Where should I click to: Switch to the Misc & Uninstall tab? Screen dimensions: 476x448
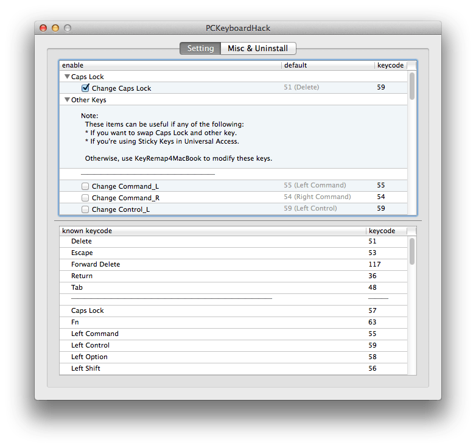257,48
